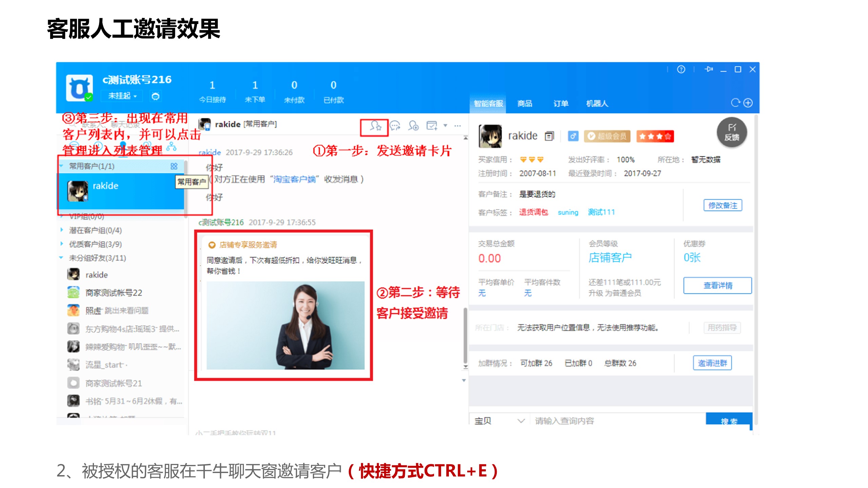Click the red star rating badge
This screenshot has height=488, width=868.
tap(655, 136)
